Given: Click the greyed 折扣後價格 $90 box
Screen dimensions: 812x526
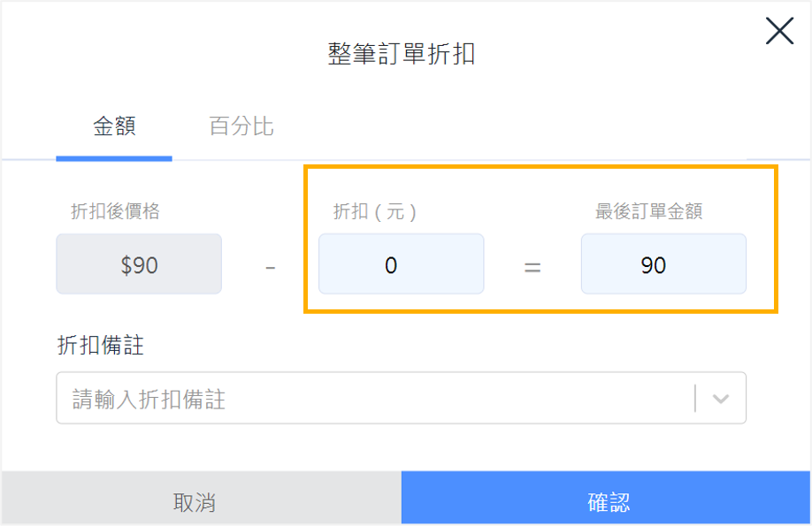Looking at the screenshot, I should click(x=139, y=264).
